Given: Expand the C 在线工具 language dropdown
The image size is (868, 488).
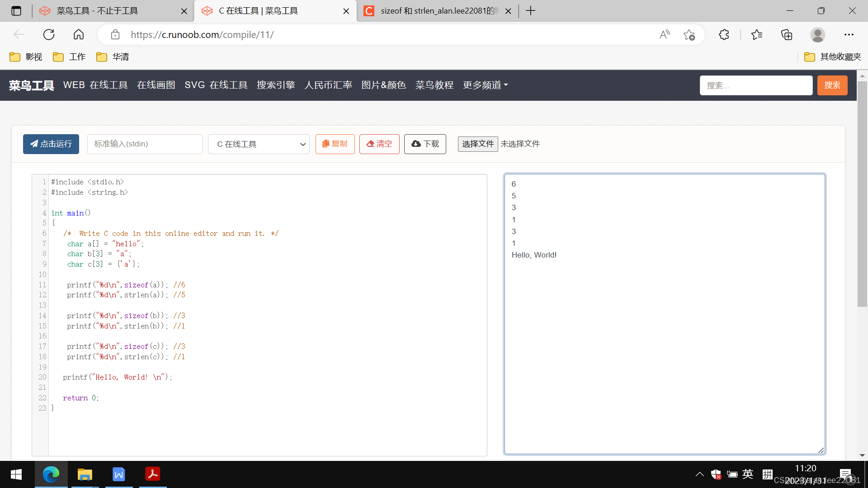Looking at the screenshot, I should point(259,144).
